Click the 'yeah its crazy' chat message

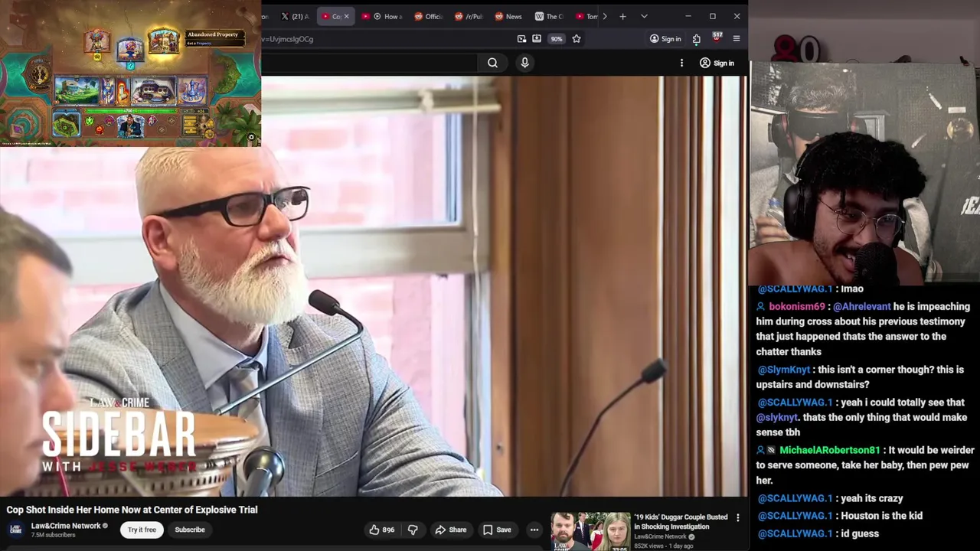pos(870,498)
